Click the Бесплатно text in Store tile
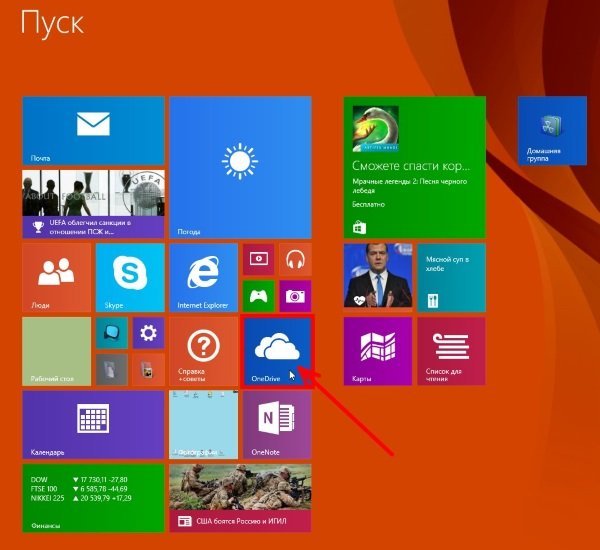600x550 pixels. [x=368, y=204]
